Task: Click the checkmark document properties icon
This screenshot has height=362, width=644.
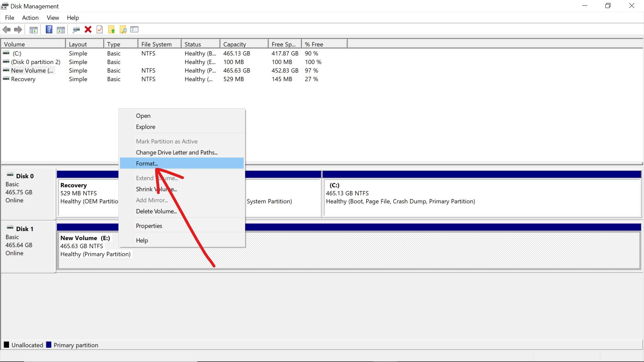Action: pyautogui.click(x=100, y=29)
